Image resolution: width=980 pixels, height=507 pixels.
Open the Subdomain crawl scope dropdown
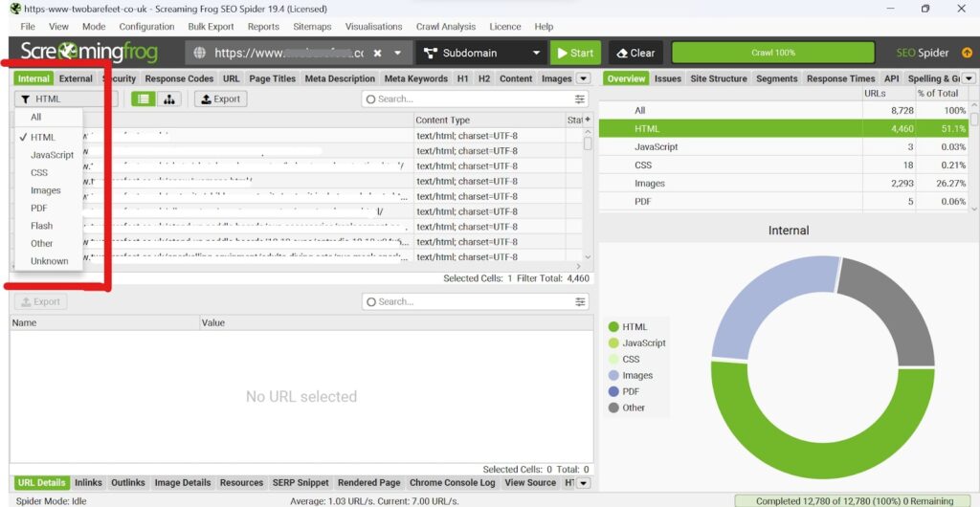(x=481, y=53)
